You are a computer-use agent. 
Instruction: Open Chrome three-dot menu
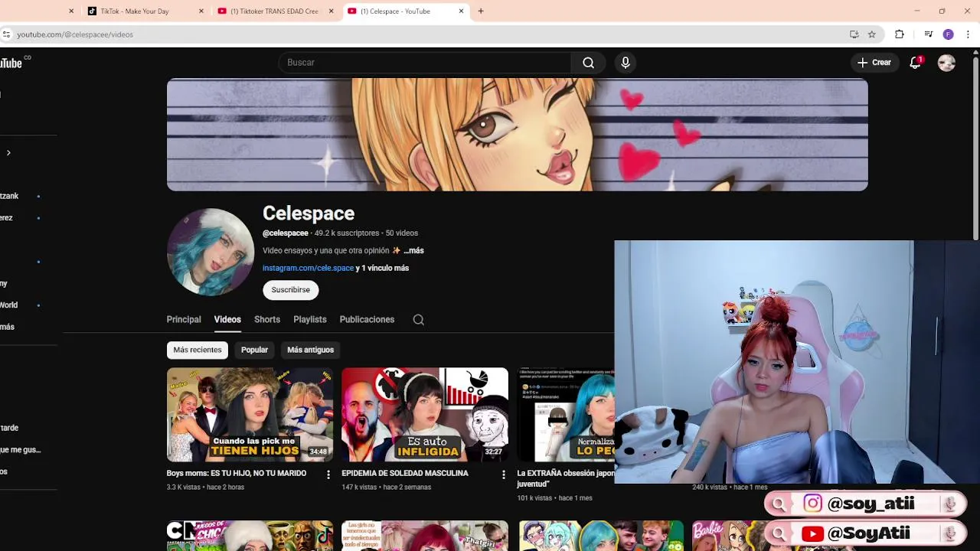point(968,34)
